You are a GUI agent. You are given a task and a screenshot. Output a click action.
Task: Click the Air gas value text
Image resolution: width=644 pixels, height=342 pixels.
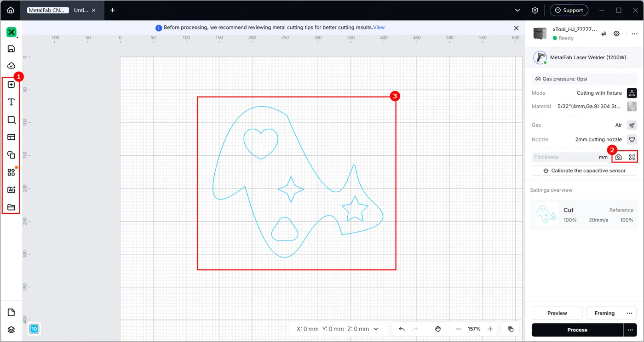point(619,125)
